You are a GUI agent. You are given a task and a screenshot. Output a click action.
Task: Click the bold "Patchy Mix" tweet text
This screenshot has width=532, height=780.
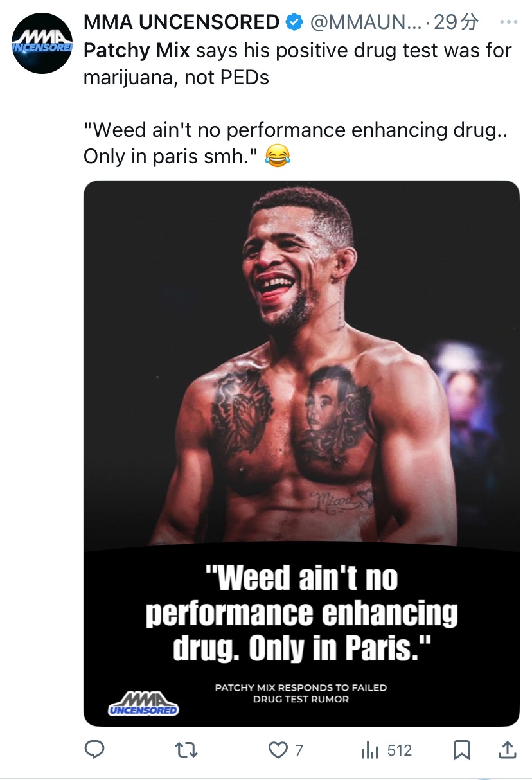click(x=137, y=51)
